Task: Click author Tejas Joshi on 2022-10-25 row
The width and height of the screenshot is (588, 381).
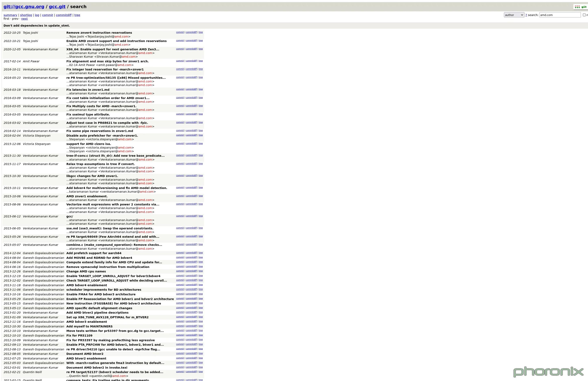Action: coord(30,32)
